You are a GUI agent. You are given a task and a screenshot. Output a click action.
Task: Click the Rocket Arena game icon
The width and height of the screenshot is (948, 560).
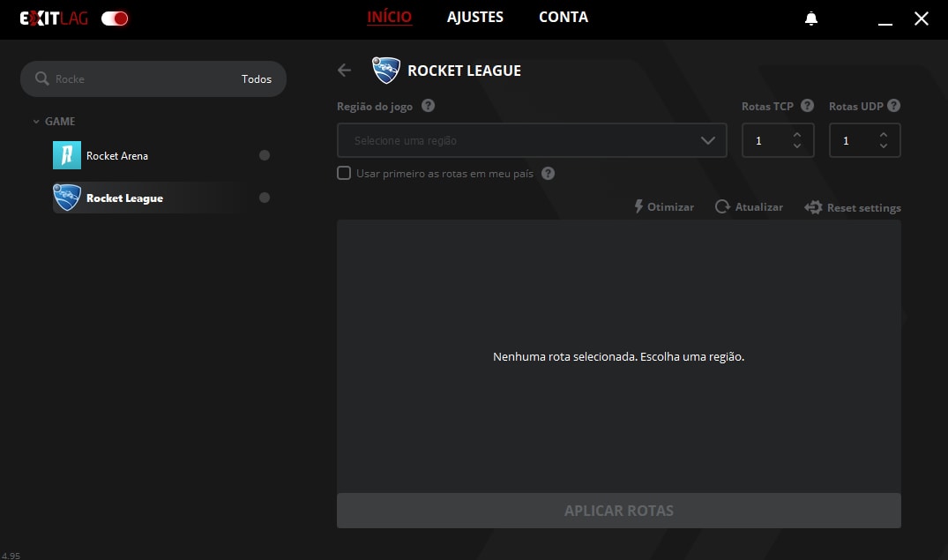(x=66, y=155)
